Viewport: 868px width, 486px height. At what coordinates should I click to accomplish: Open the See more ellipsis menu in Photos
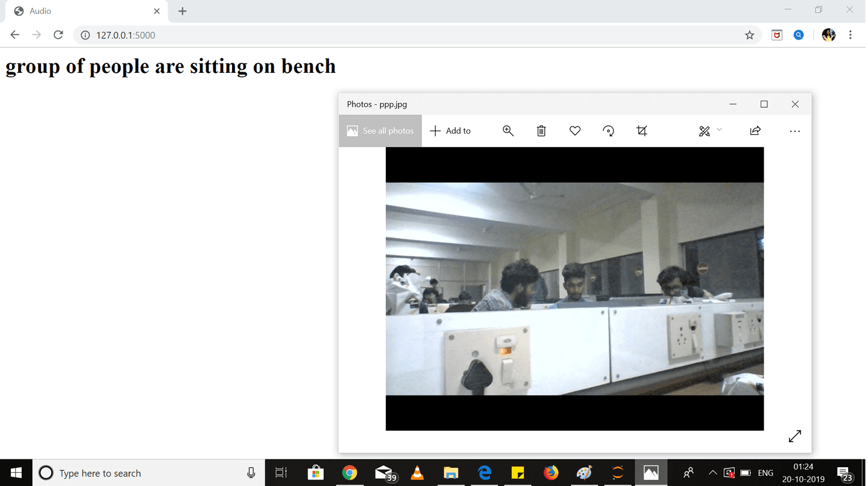(x=795, y=131)
